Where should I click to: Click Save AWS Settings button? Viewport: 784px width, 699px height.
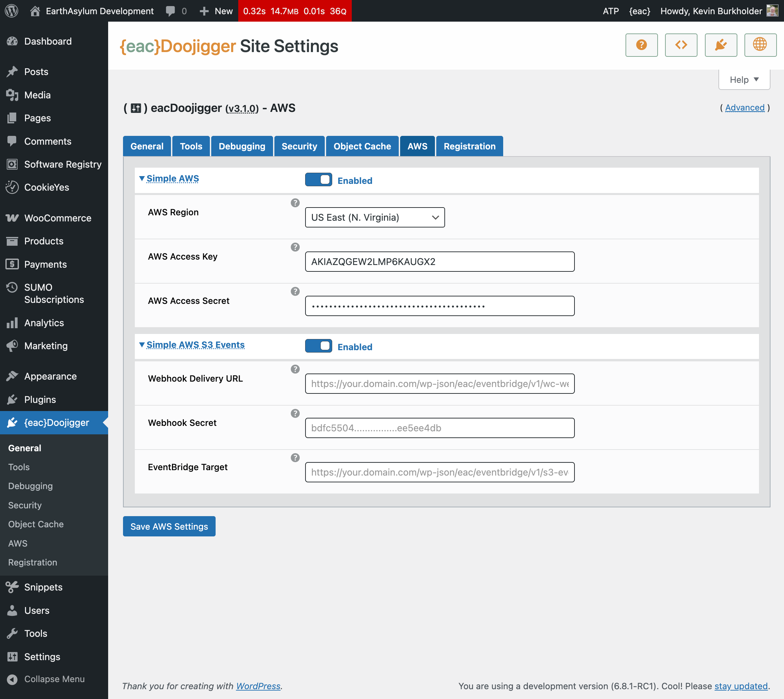click(169, 526)
